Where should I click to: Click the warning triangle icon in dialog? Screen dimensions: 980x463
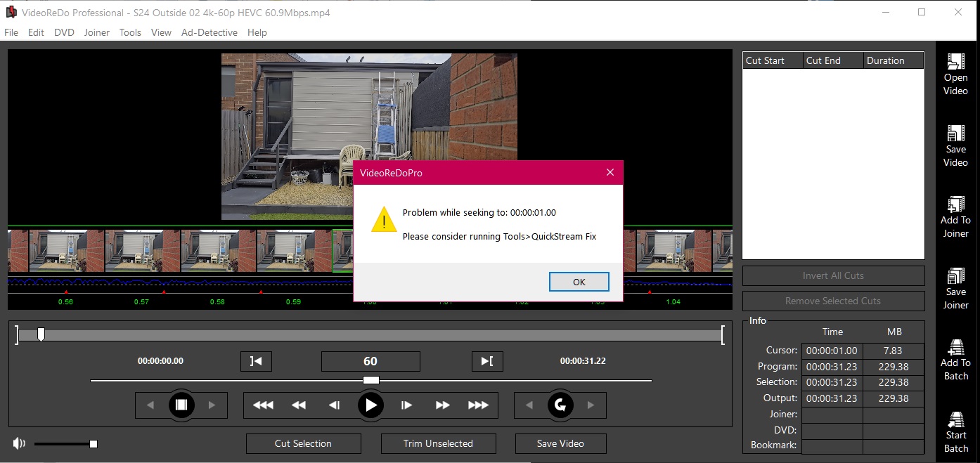coord(384,219)
